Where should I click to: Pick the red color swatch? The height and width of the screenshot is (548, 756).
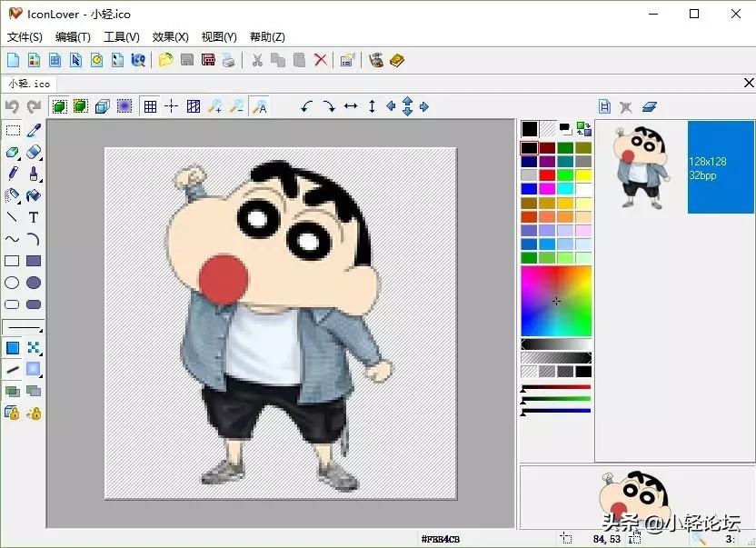(547, 175)
